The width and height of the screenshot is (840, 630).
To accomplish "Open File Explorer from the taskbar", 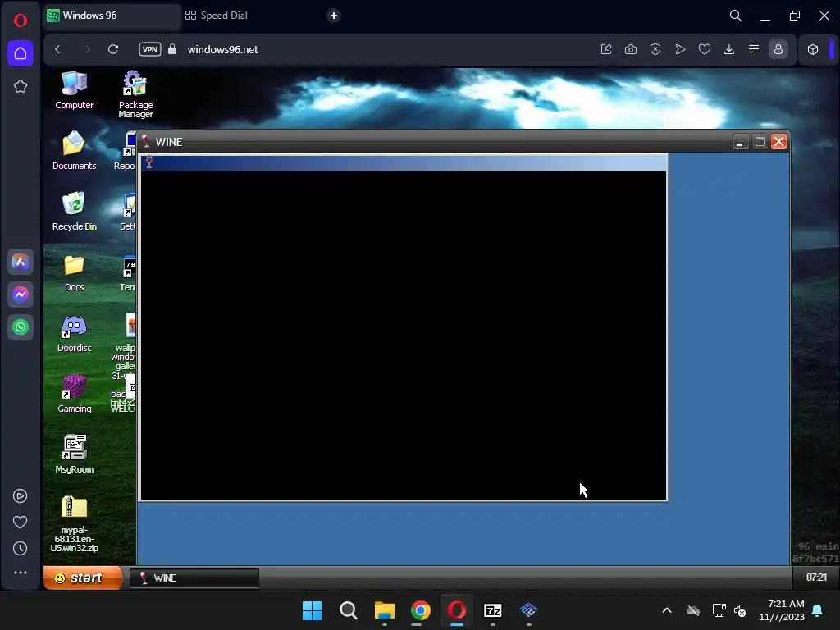I will [384, 610].
